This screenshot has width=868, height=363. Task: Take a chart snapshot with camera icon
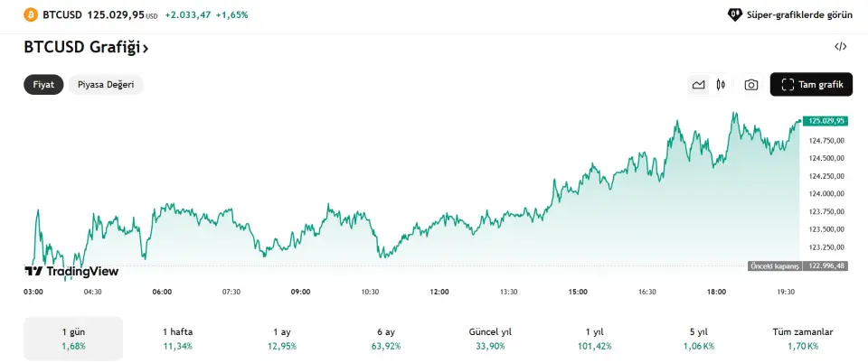751,85
